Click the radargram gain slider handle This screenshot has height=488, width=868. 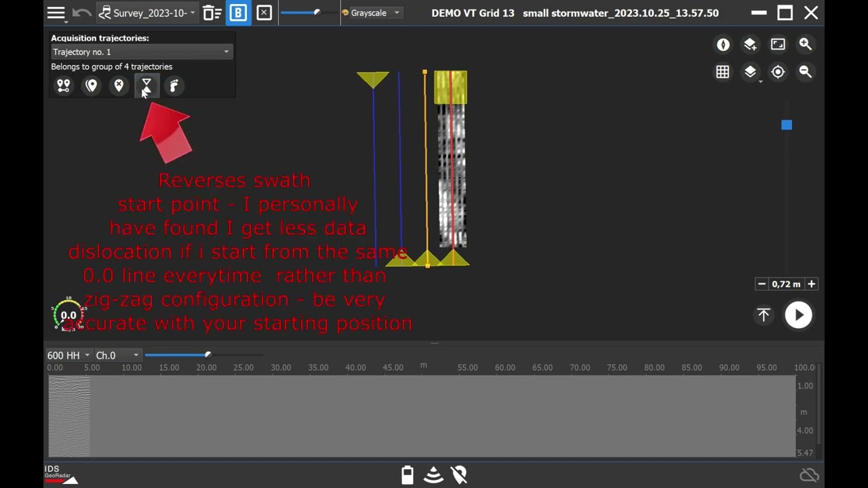208,354
